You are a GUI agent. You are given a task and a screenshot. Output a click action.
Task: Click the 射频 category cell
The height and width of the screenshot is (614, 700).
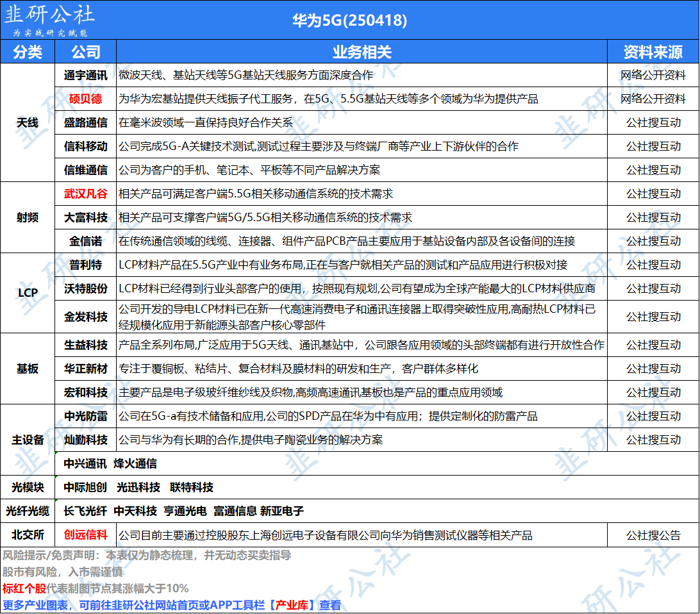(28, 217)
